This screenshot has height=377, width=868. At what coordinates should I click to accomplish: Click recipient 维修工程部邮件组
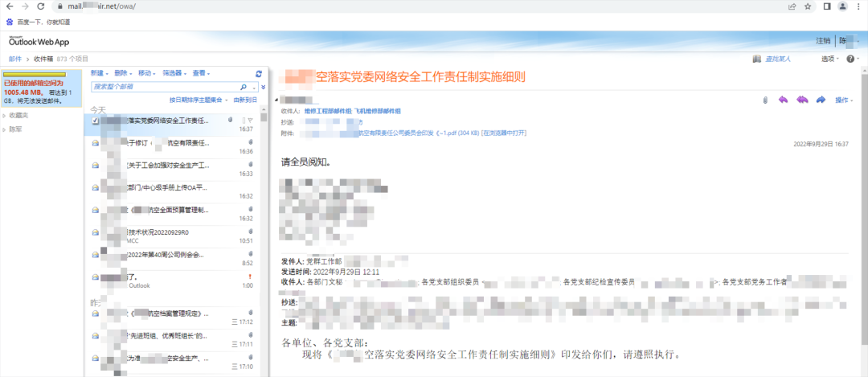[328, 111]
